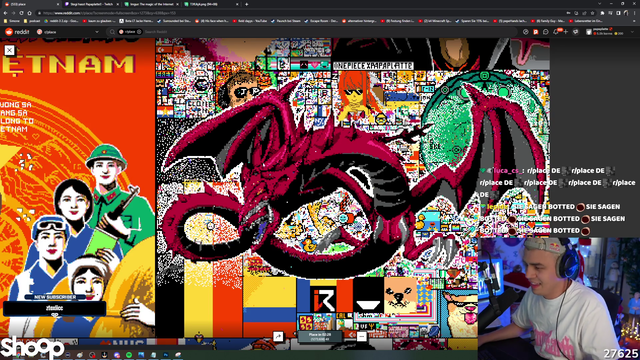This screenshot has height=360, width=640.
Task: Click the share arrow button on canvas
Action: (278, 336)
